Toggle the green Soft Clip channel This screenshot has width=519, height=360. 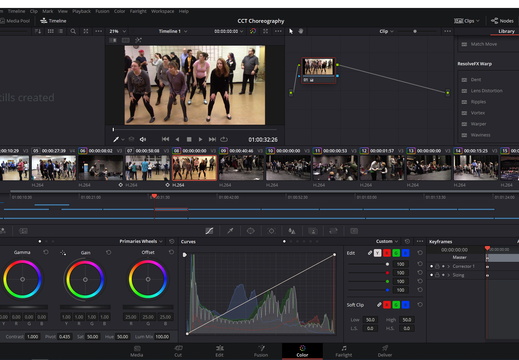396,305
